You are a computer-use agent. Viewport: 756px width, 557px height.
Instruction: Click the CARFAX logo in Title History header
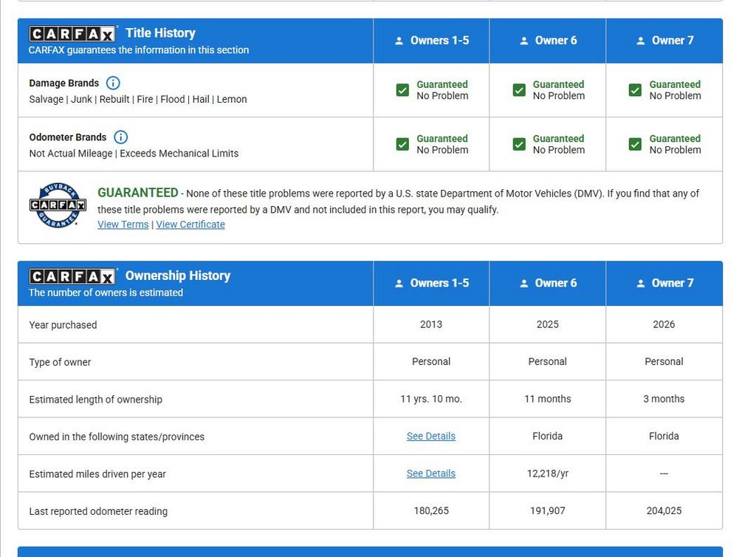pyautogui.click(x=72, y=34)
